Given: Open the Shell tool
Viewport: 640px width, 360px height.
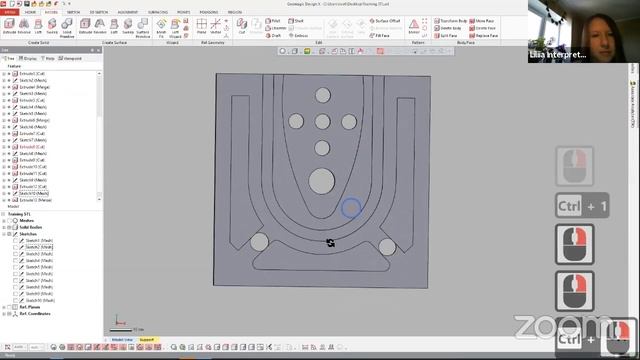Looking at the screenshot, I should [296, 21].
